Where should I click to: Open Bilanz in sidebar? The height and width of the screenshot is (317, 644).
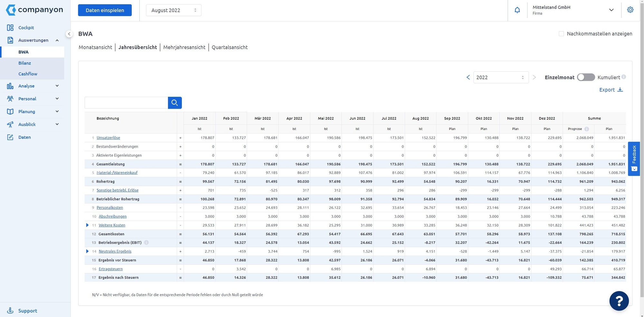tap(25, 63)
